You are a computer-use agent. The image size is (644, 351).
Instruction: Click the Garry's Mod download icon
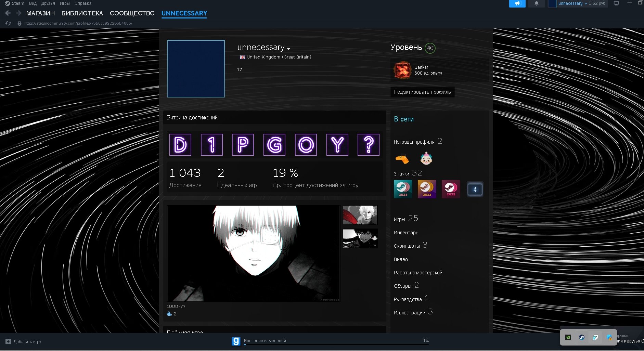[x=236, y=341]
